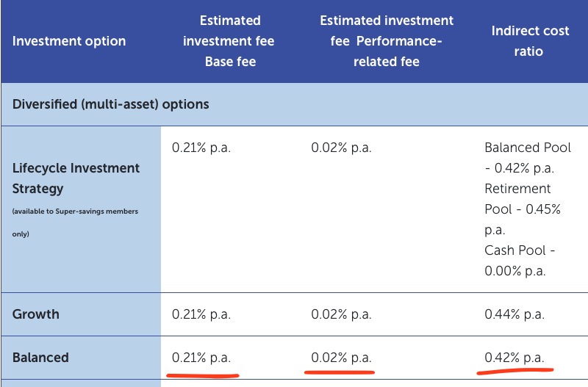The height and width of the screenshot is (387, 588).
Task: Click the Investment option column header
Action: coord(69,41)
